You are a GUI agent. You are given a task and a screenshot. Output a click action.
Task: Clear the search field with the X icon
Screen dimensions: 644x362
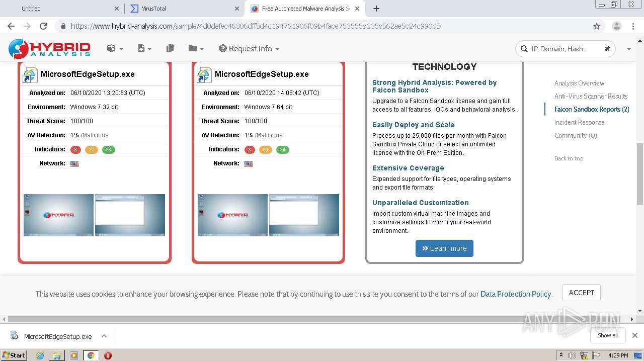click(607, 49)
